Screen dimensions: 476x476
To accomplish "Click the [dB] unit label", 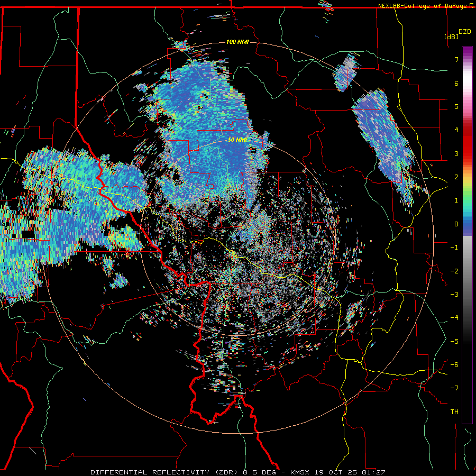I will pyautogui.click(x=451, y=36).
